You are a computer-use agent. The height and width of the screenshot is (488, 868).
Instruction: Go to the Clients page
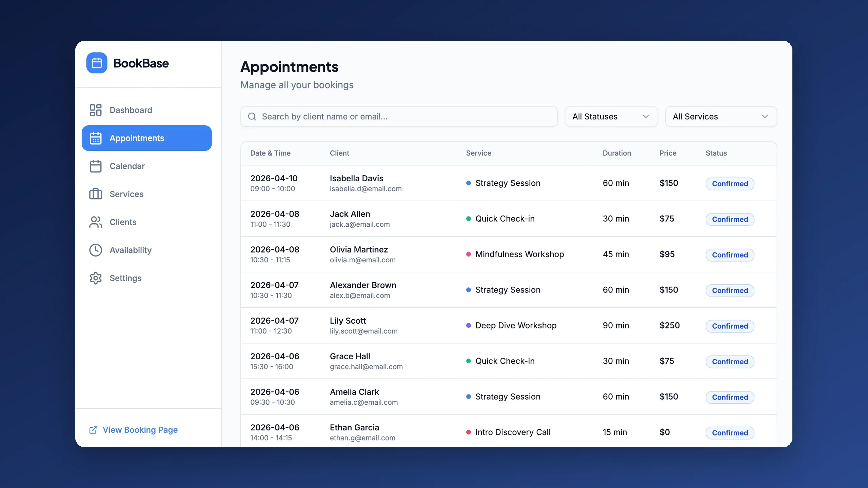click(x=123, y=222)
